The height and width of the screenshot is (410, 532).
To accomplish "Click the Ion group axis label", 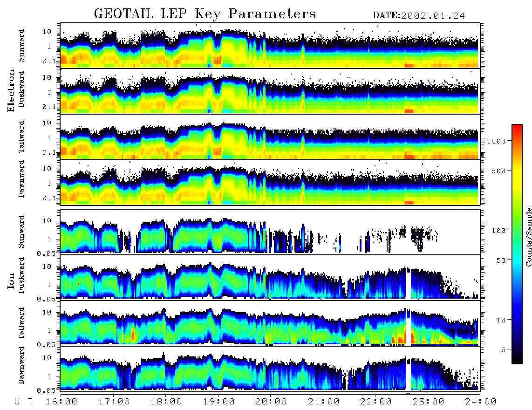I will (x=11, y=280).
